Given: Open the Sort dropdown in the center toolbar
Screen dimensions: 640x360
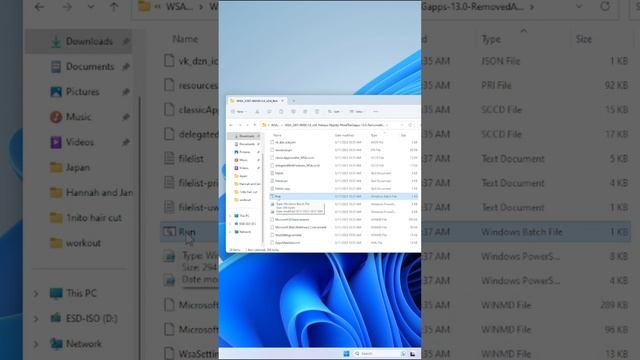Looking at the screenshot, I should (334, 111).
